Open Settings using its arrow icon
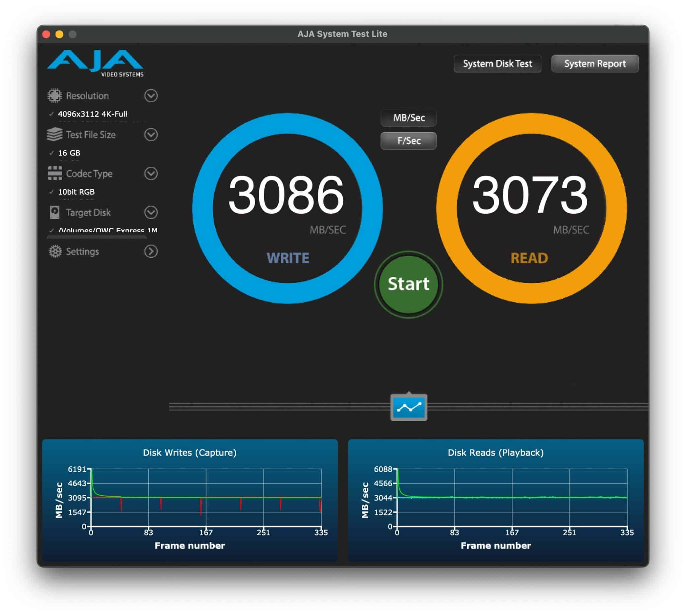Screen dimensions: 686x616 [151, 252]
